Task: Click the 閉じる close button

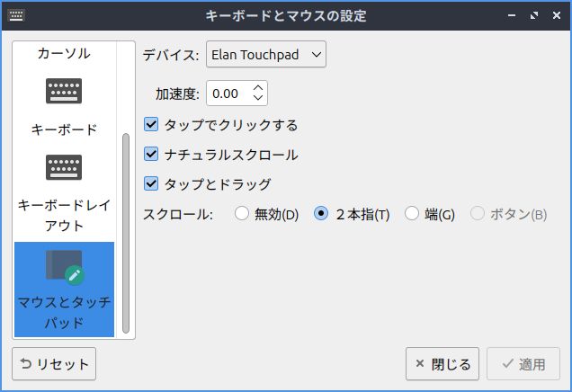Action: [x=442, y=363]
